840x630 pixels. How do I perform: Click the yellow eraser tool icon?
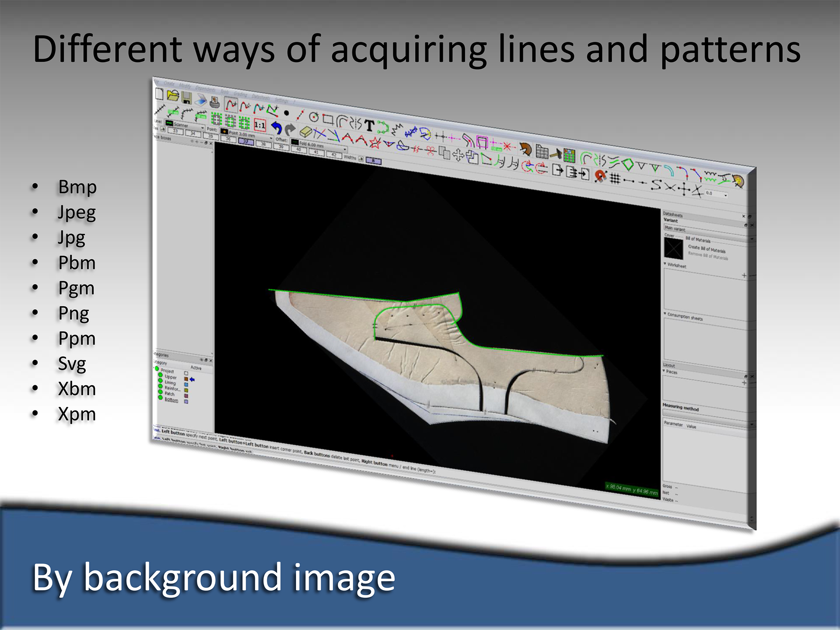tap(306, 132)
